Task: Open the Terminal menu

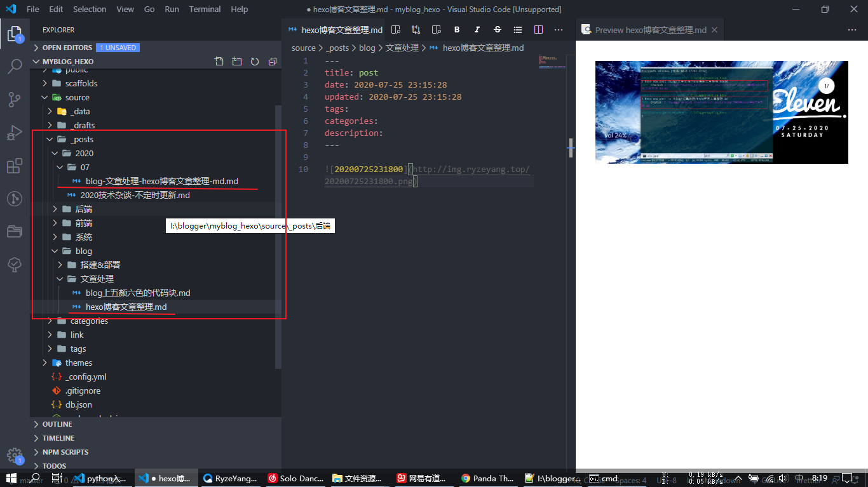Action: (x=205, y=9)
